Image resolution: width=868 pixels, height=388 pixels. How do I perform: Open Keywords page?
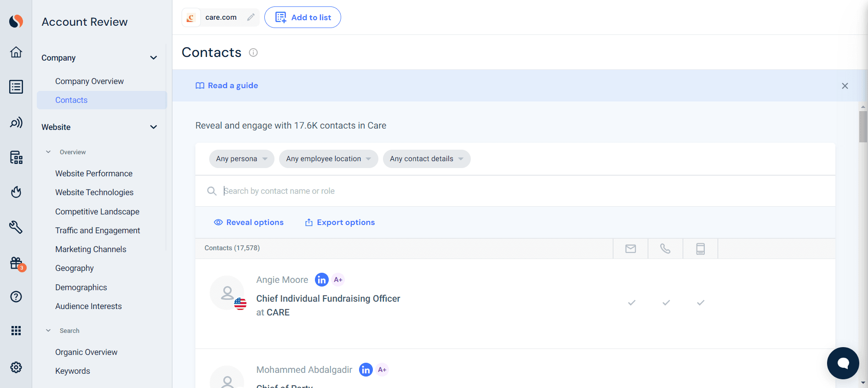click(73, 371)
